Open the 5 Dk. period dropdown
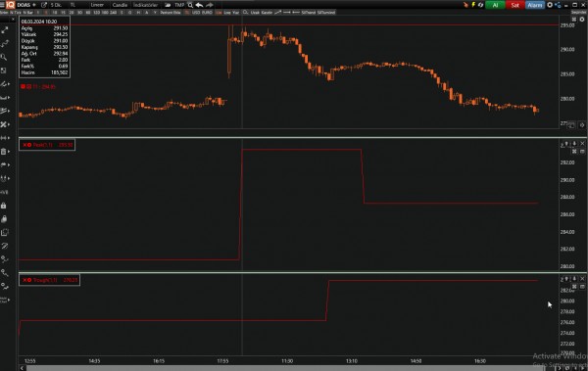Image resolution: width=588 pixels, height=371 pixels. click(56, 5)
